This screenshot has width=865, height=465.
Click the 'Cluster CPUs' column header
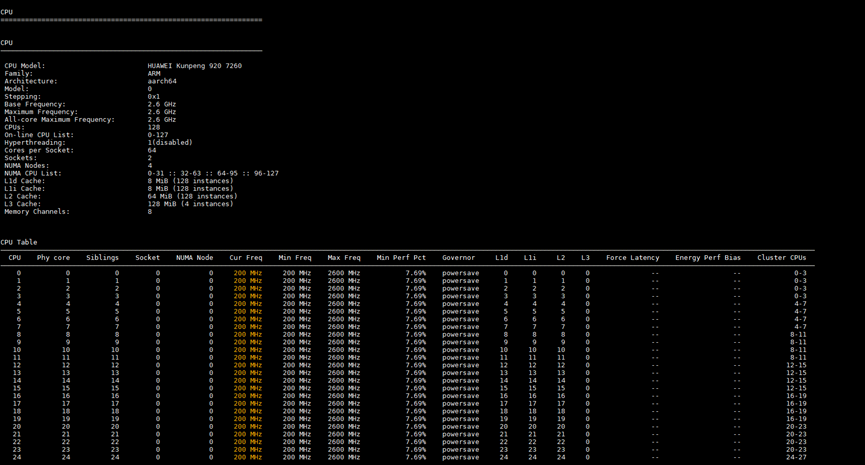(x=781, y=258)
